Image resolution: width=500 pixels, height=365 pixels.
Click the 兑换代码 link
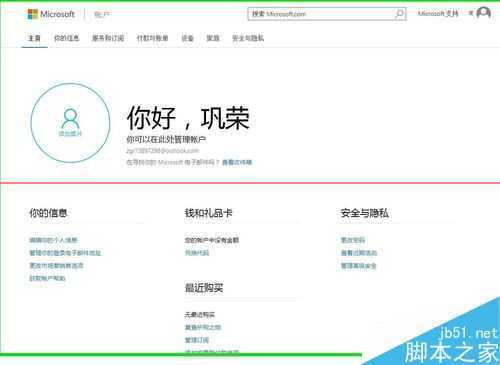[197, 253]
